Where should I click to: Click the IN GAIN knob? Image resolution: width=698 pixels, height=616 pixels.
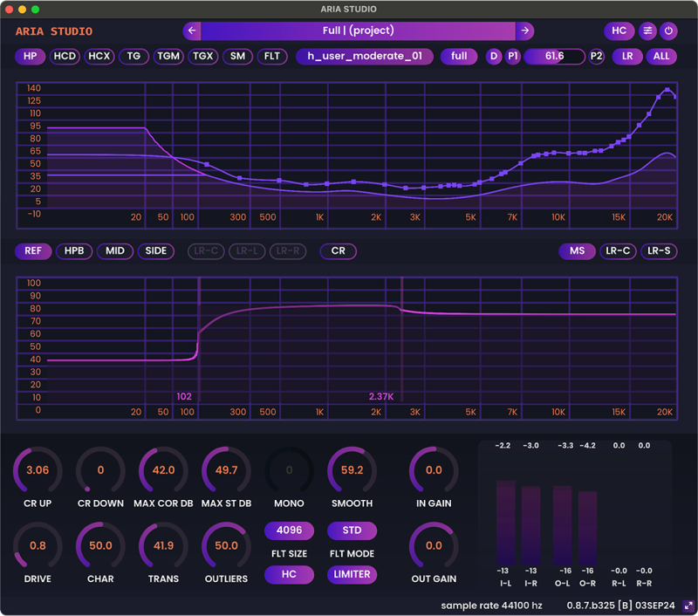coord(434,470)
